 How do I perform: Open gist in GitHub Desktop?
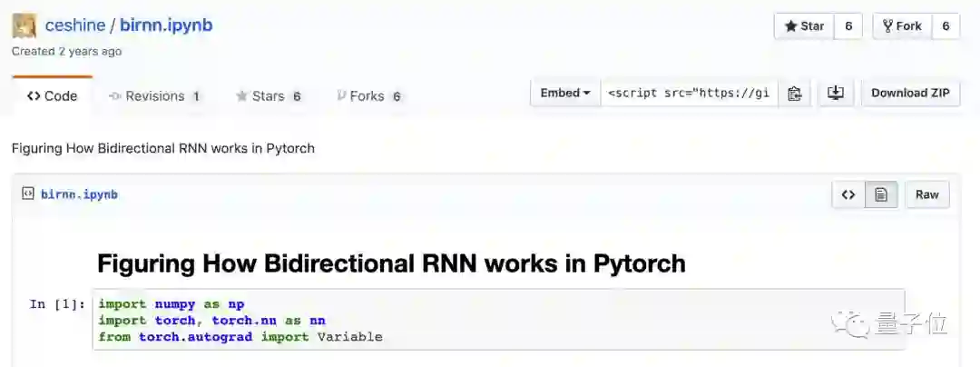tap(836, 94)
